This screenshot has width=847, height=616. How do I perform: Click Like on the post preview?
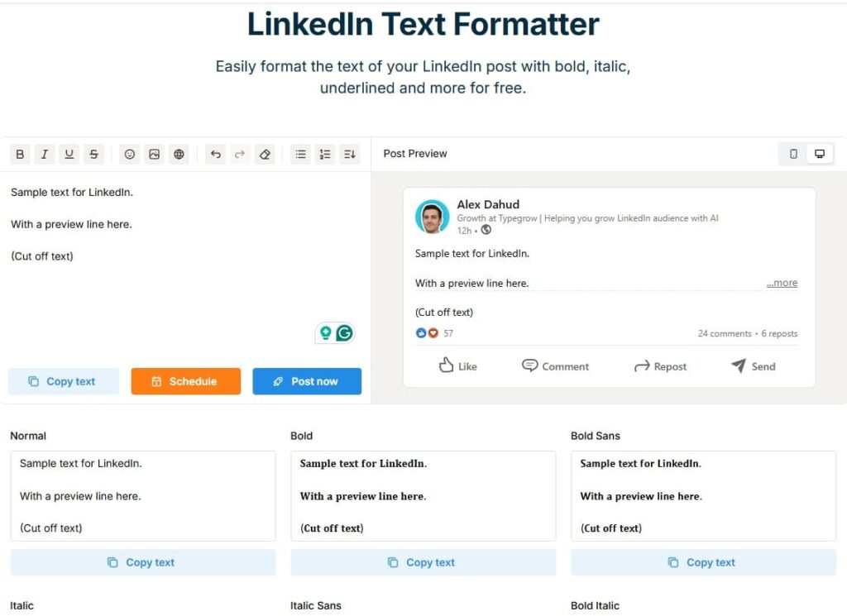pyautogui.click(x=457, y=366)
